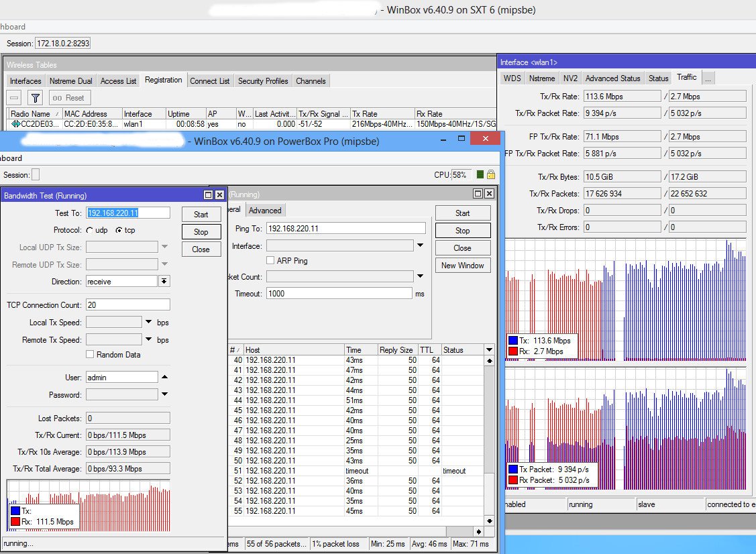The height and width of the screenshot is (554, 756).
Task: Click the ping results scrollbar down arrow
Action: tap(490, 520)
